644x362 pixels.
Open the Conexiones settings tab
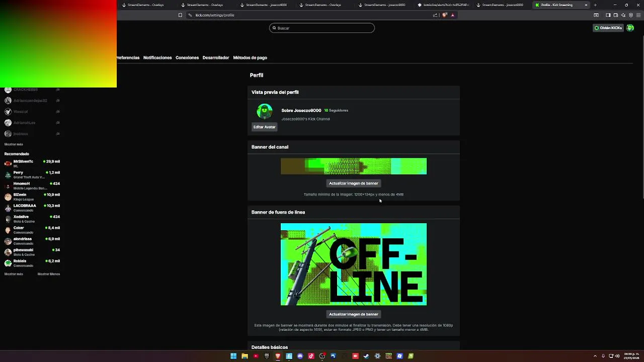(187, 58)
